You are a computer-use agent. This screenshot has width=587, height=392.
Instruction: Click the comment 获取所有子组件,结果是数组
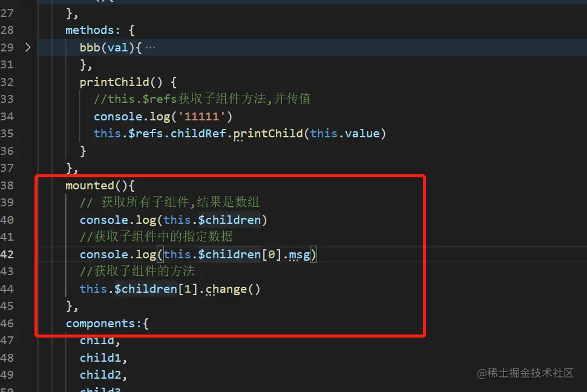(169, 202)
